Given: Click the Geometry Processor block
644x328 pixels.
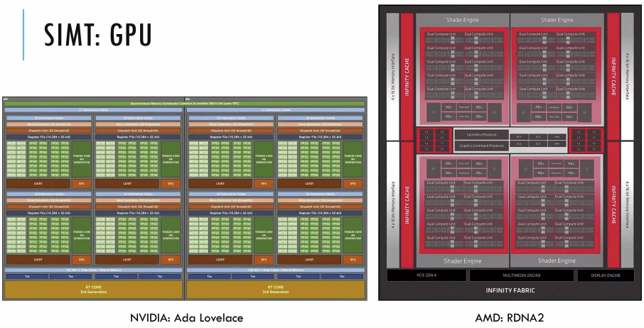Looking at the screenshot, I should coord(481,134).
